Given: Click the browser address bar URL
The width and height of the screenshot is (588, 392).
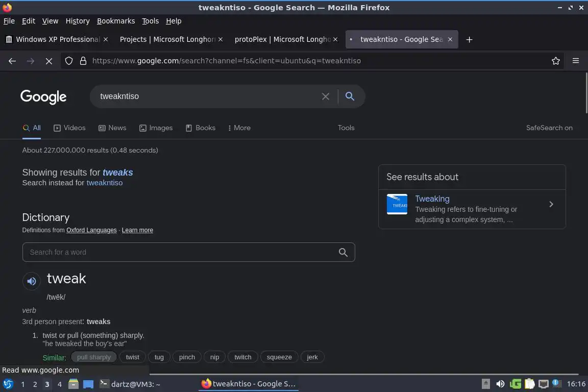Looking at the screenshot, I should (226, 61).
